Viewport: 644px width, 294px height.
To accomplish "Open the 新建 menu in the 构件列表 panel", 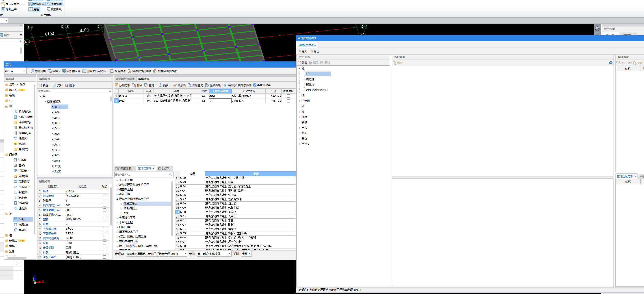I will pyautogui.click(x=45, y=85).
